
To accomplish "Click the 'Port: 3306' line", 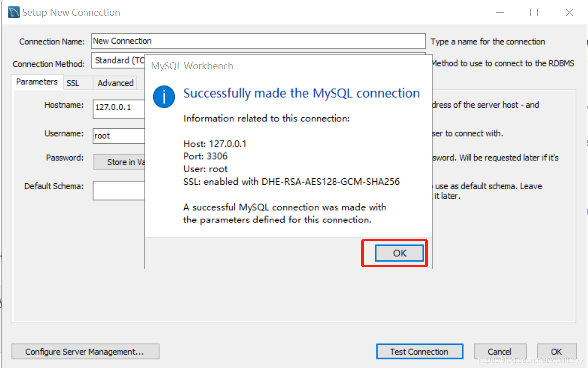I will pos(205,156).
